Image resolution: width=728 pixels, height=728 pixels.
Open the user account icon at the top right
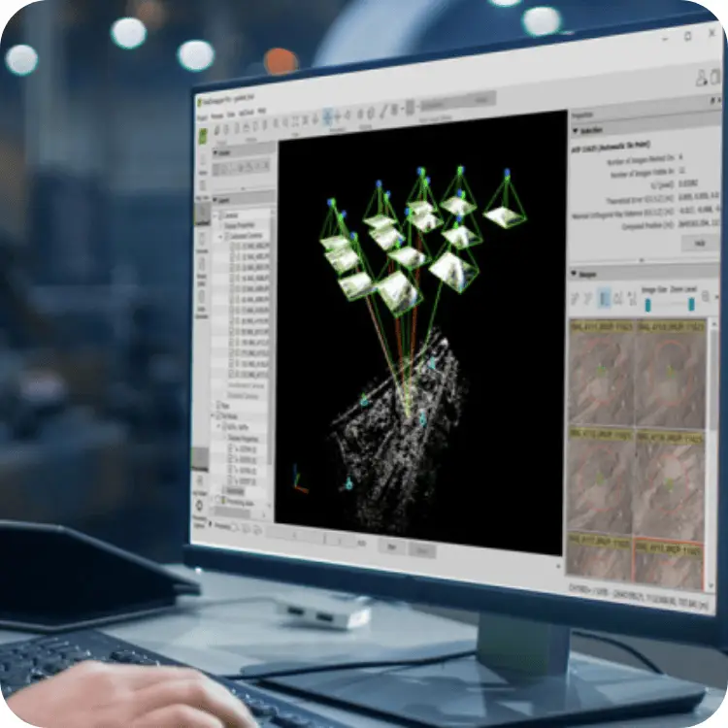pos(701,78)
